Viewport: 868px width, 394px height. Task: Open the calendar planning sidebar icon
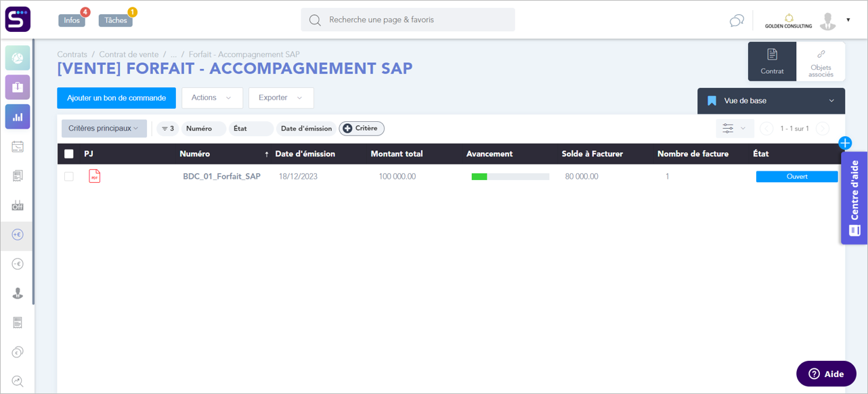(x=18, y=146)
